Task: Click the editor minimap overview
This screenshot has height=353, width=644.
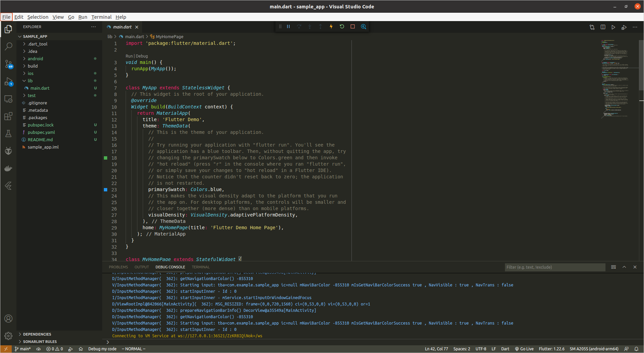Action: pyautogui.click(x=619, y=79)
